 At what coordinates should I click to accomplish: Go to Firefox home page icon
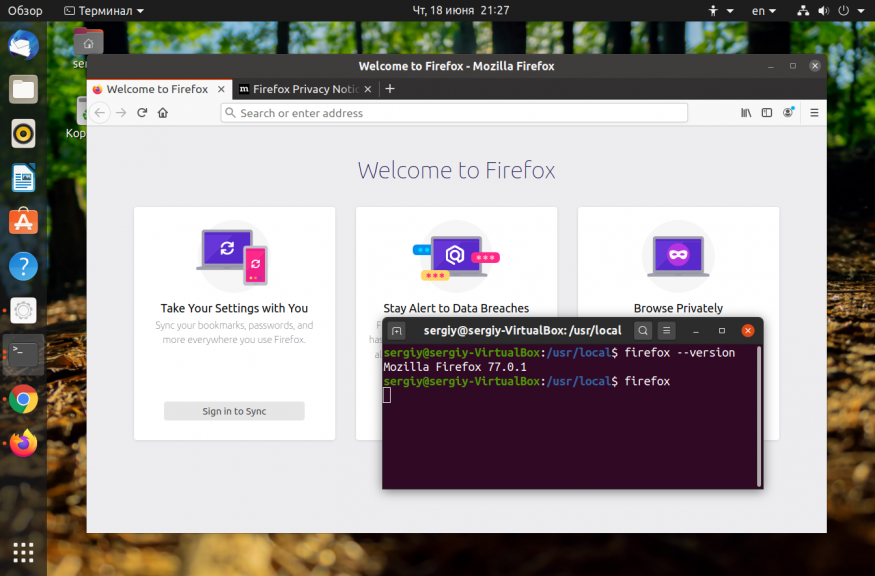point(162,113)
